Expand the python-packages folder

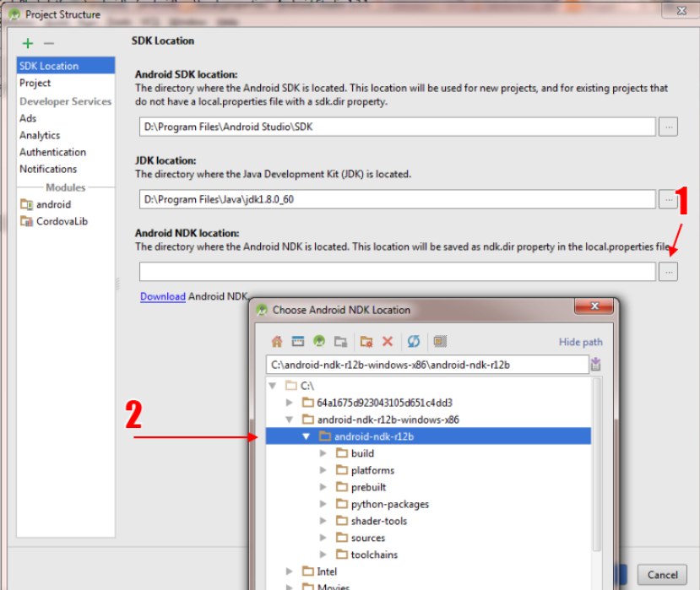pos(323,504)
